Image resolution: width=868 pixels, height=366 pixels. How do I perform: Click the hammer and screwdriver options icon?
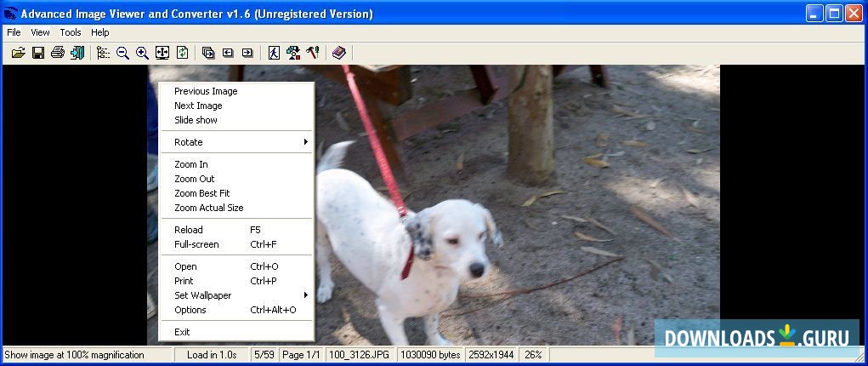[x=313, y=53]
